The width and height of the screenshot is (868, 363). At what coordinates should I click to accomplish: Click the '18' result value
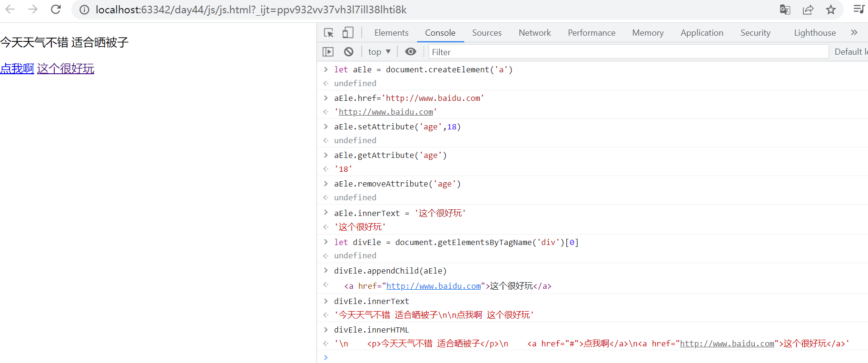pos(343,169)
